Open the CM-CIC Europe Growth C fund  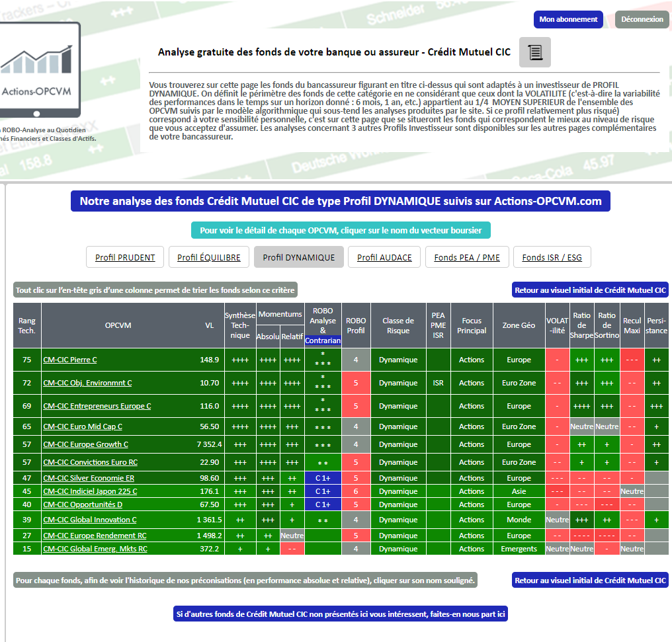click(x=86, y=444)
